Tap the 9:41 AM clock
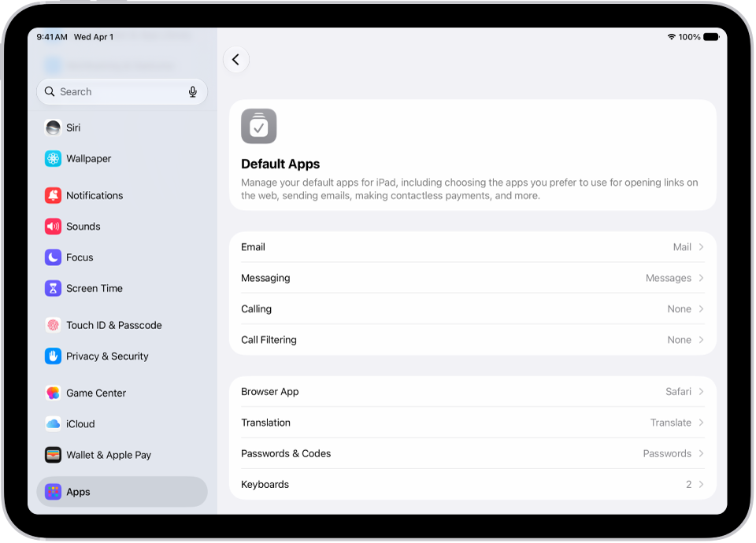The image size is (756, 543). 52,37
